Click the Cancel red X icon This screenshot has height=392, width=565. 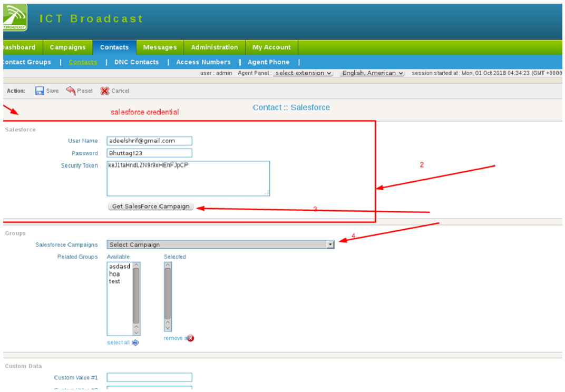pyautogui.click(x=105, y=91)
